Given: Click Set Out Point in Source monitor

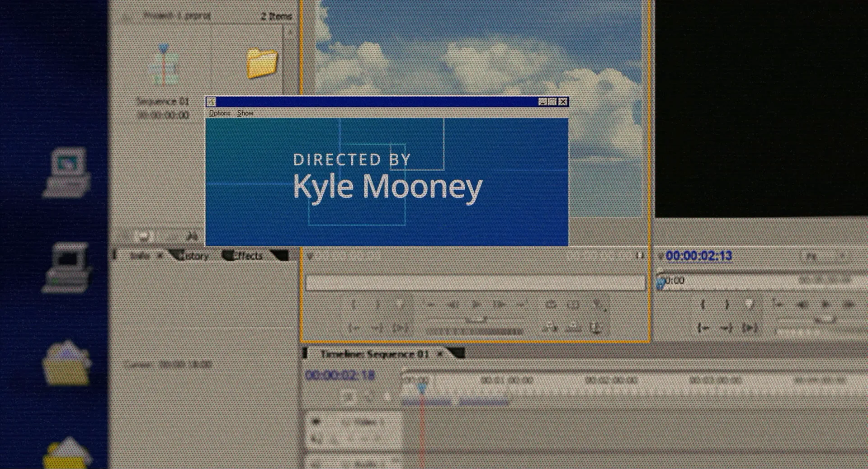Looking at the screenshot, I should click(377, 305).
